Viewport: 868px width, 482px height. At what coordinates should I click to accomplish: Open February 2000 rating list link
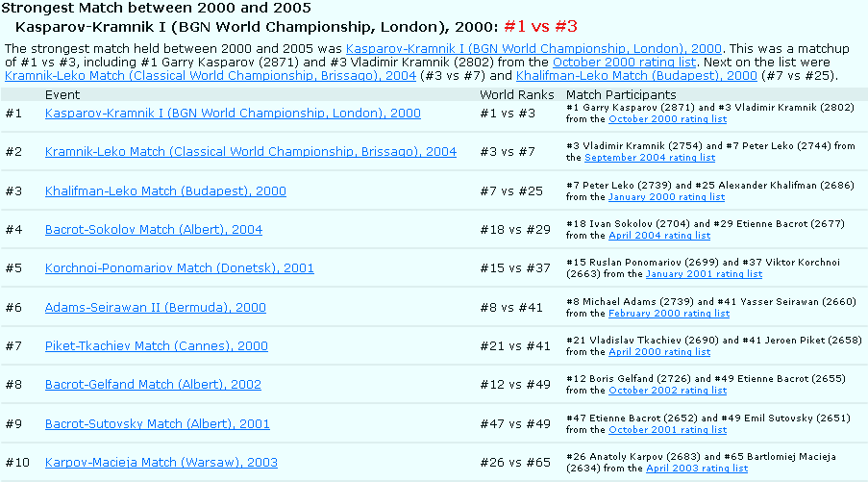(669, 314)
